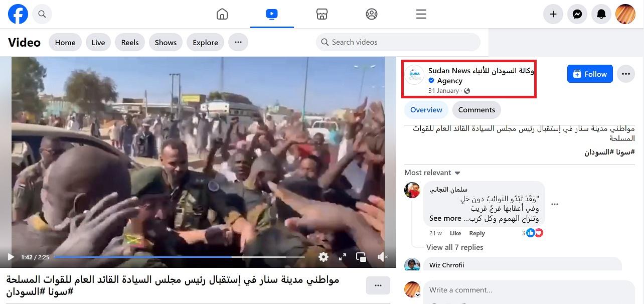Open the three-line menu in top navigation

(x=421, y=14)
